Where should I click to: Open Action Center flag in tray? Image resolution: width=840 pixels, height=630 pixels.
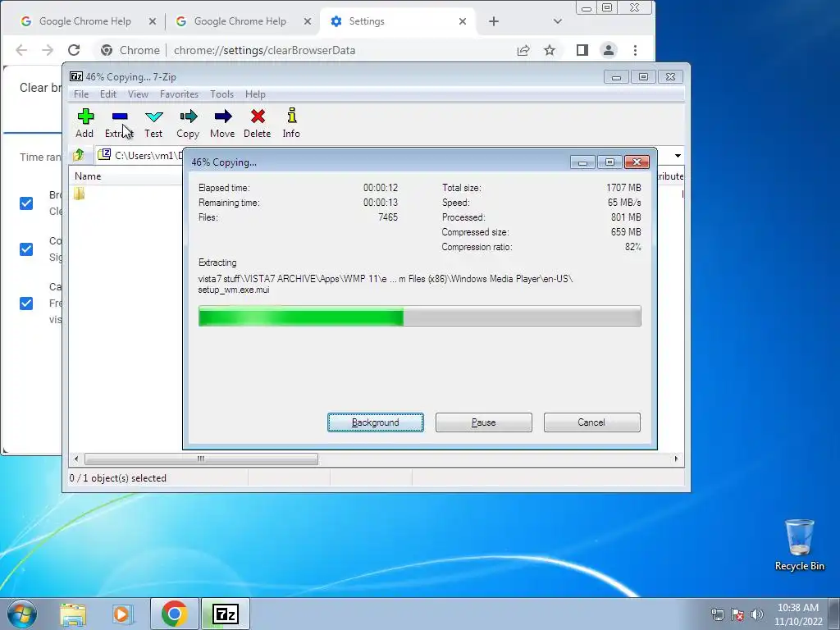pyautogui.click(x=737, y=614)
